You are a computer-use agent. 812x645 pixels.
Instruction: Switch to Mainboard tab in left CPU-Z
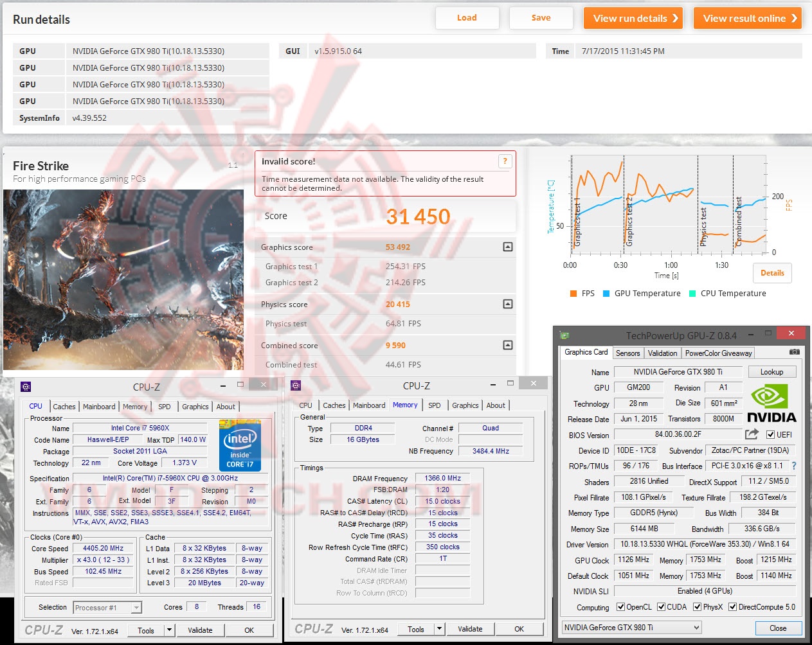click(99, 407)
